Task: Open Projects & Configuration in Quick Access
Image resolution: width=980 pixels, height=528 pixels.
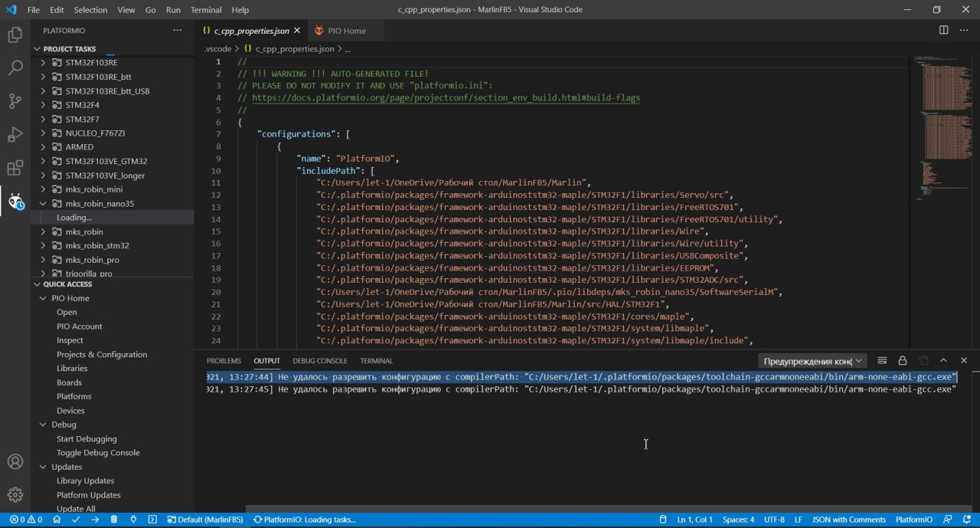Action: (x=102, y=355)
